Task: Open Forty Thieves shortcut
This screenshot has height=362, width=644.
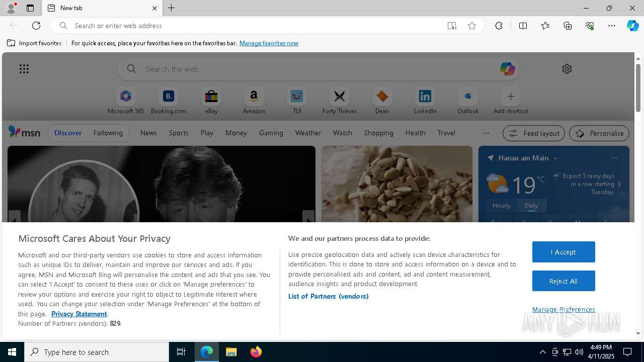Action: pos(340,101)
